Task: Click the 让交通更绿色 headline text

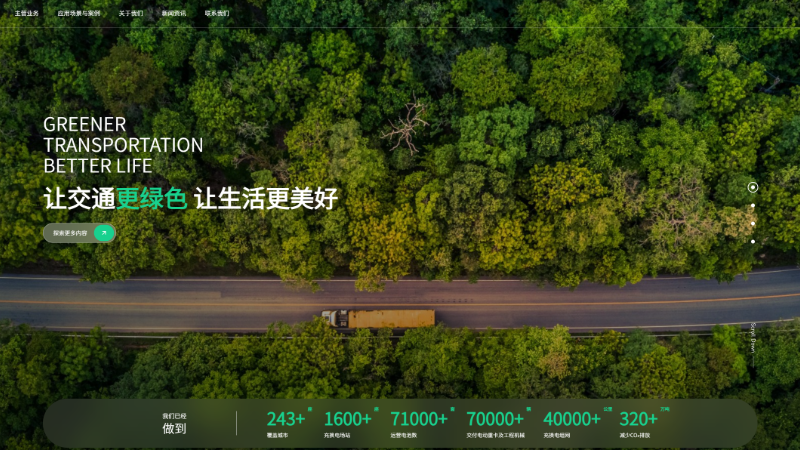Action: click(x=115, y=198)
